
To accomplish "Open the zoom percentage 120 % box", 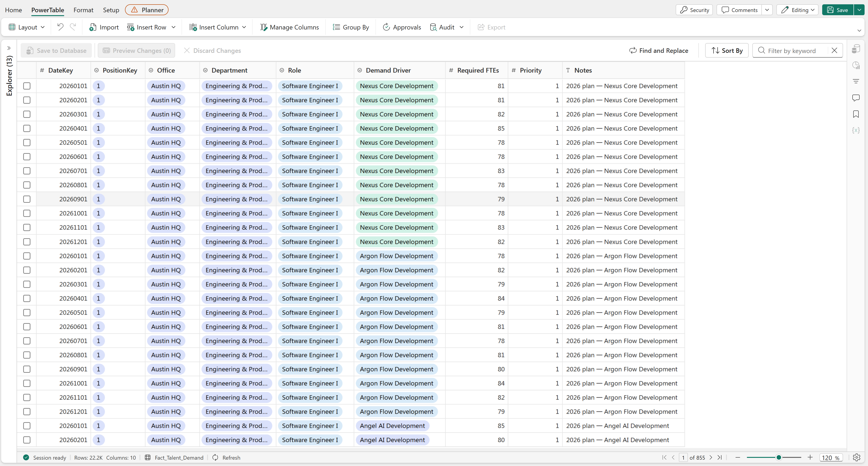I will (831, 458).
